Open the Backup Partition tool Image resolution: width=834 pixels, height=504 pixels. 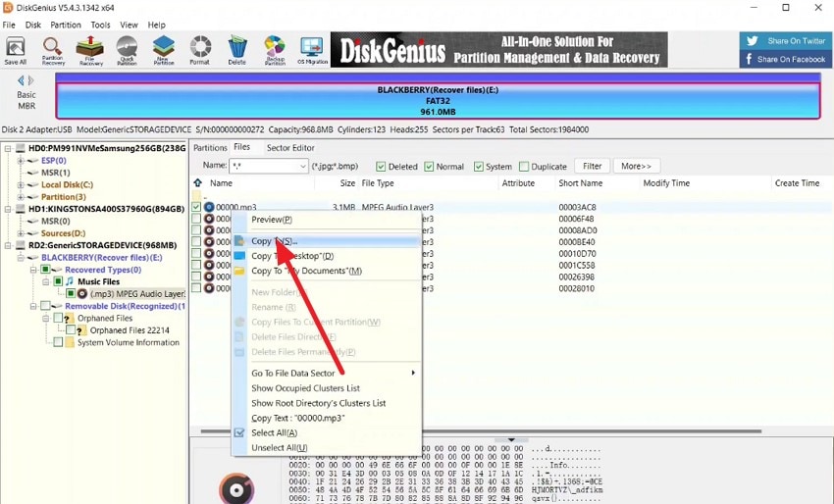275,51
